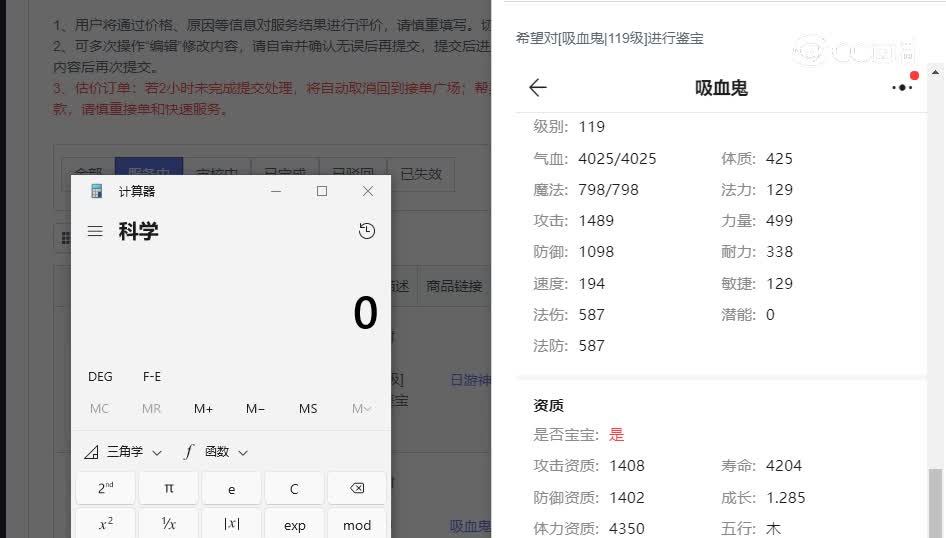Viewport: 946px width, 538px height.
Task: Close the calculator window
Action: [368, 191]
